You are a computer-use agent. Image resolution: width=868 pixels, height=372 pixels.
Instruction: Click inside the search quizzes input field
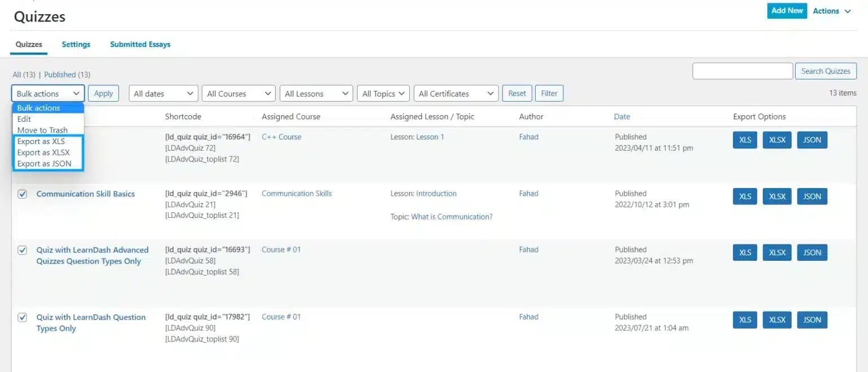pos(742,71)
